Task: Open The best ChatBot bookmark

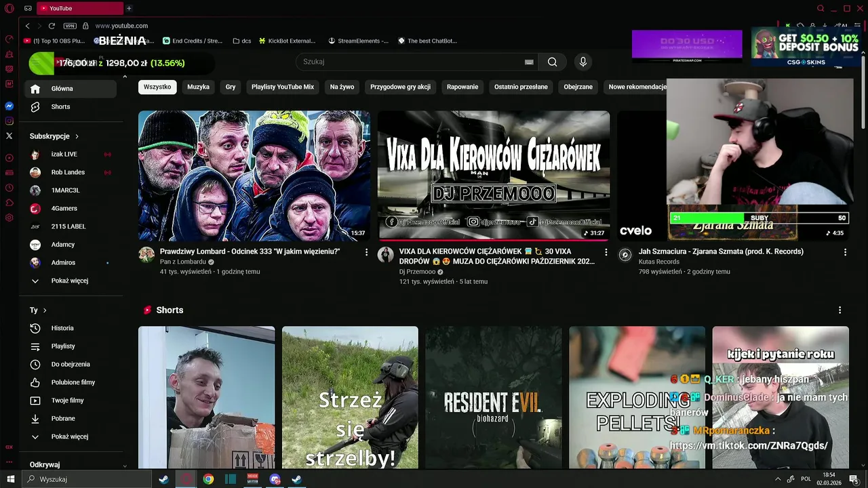Action: point(427,41)
